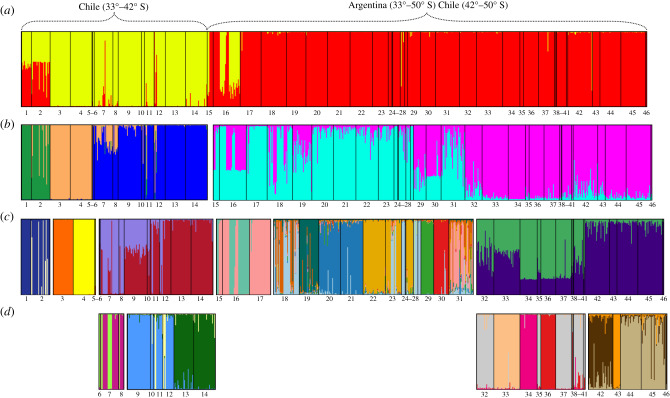This screenshot has height=398, width=670.
Task: Click population label 31 under panel b
Action: [x=453, y=205]
